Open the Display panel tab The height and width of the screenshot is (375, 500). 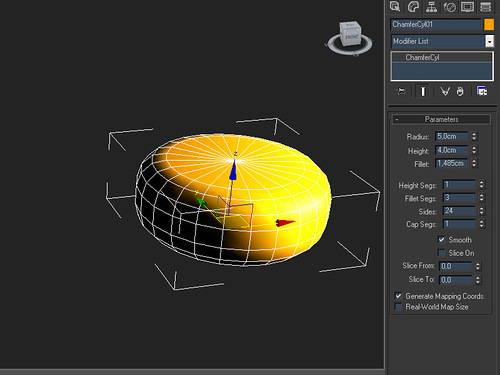(x=467, y=7)
